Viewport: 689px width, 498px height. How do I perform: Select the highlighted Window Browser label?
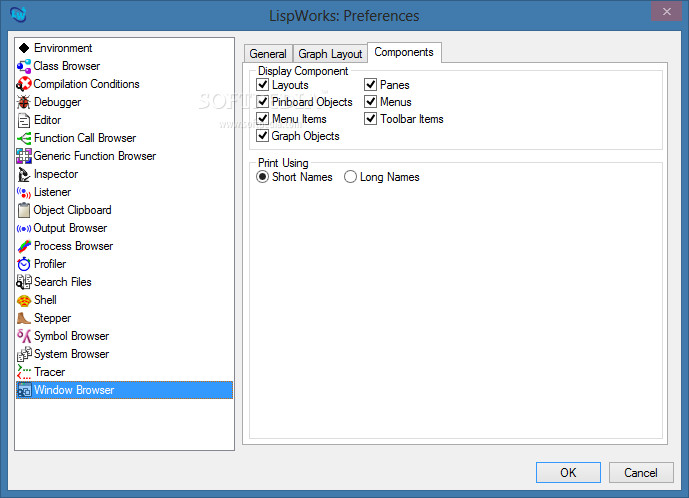coord(74,390)
